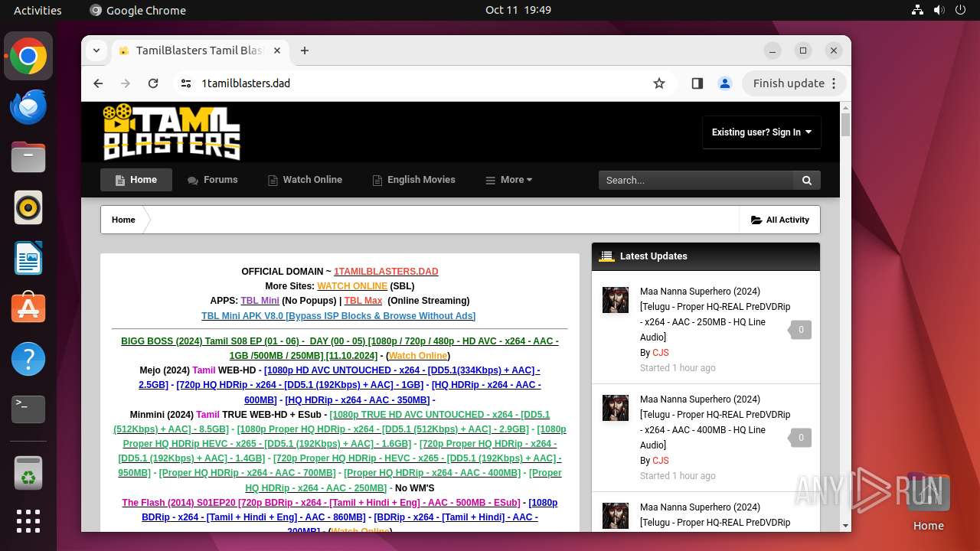Open Files manager in dock
980x551 pixels.
click(28, 157)
